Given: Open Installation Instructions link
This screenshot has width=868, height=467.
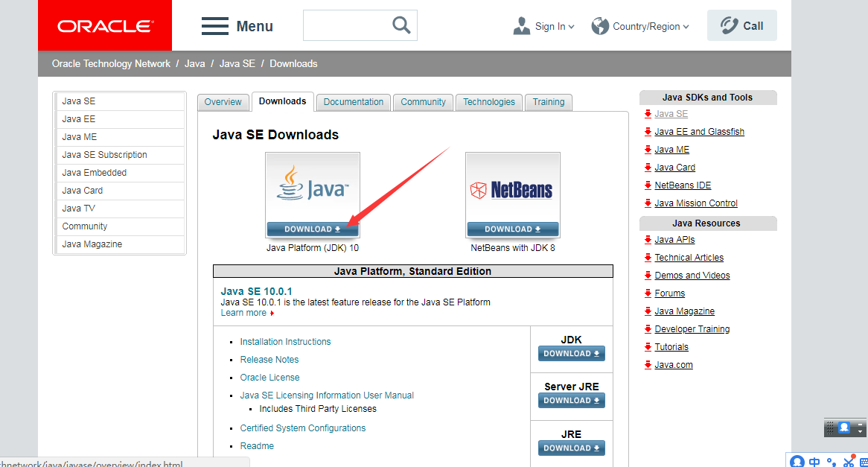Looking at the screenshot, I should tap(285, 342).
